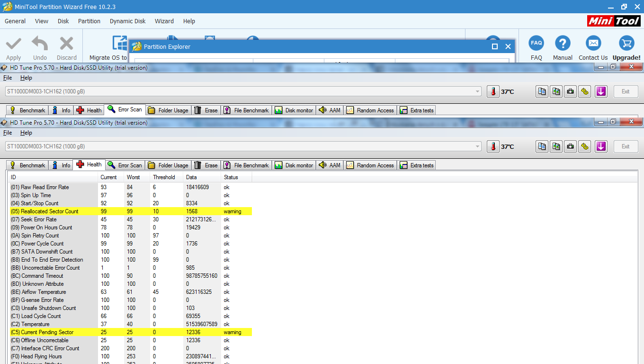Open the General menu in MiniTool

tap(15, 21)
